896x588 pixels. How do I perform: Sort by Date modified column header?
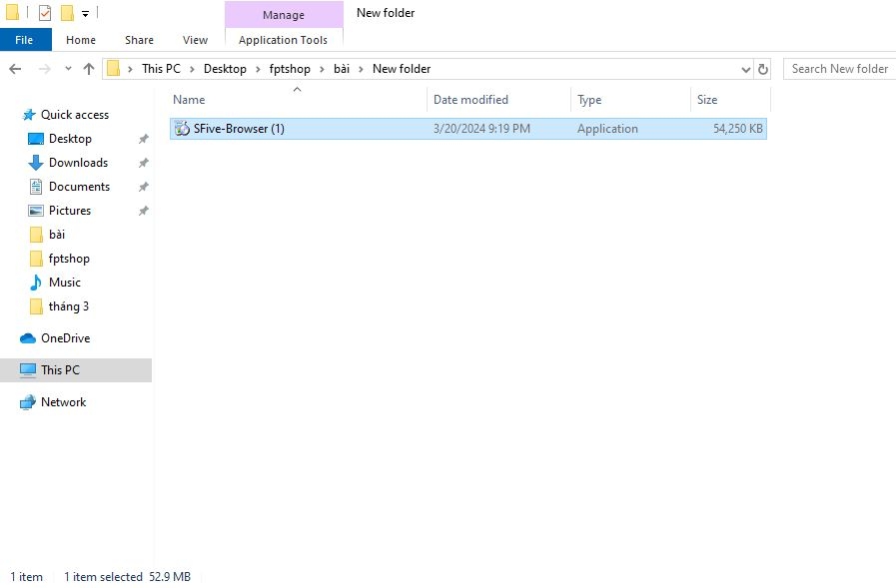point(498,100)
